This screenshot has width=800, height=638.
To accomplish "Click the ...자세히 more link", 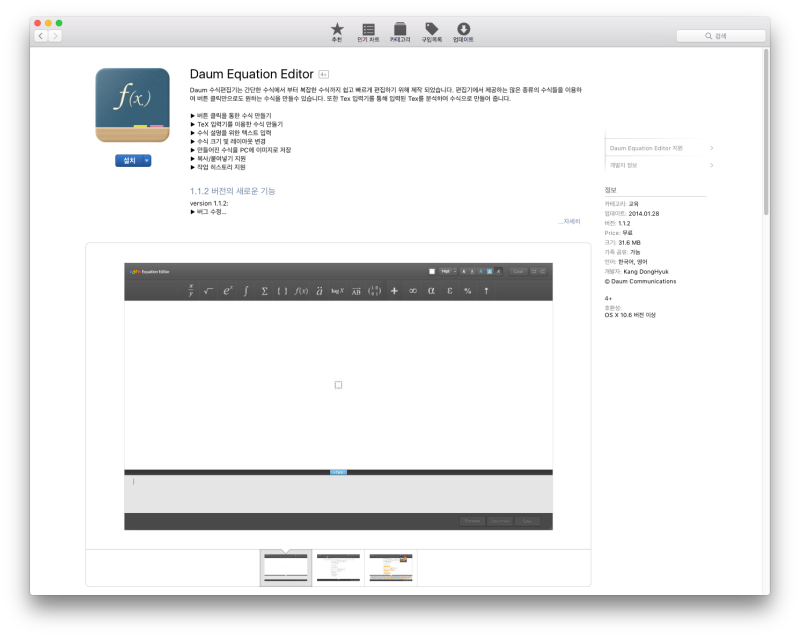I will click(569, 222).
